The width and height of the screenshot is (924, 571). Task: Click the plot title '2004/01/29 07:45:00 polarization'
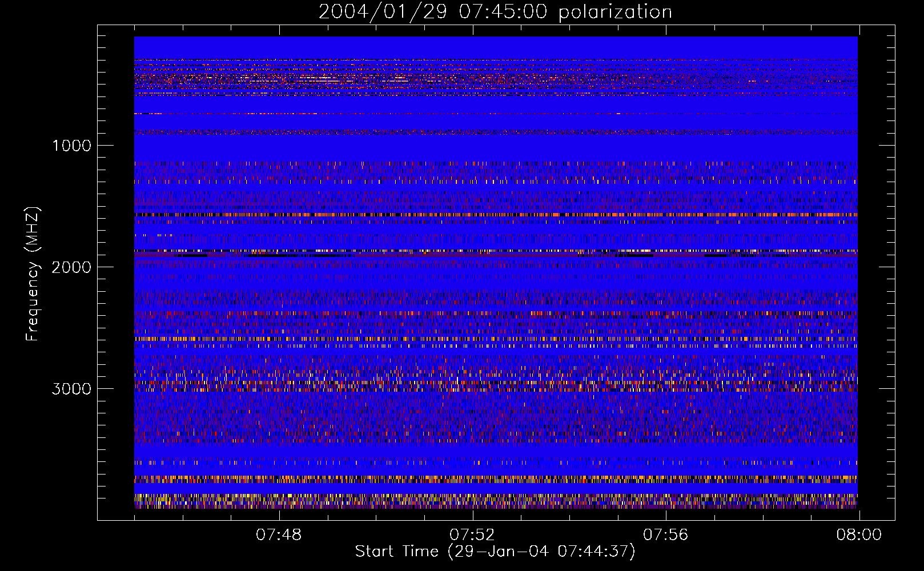(x=495, y=12)
